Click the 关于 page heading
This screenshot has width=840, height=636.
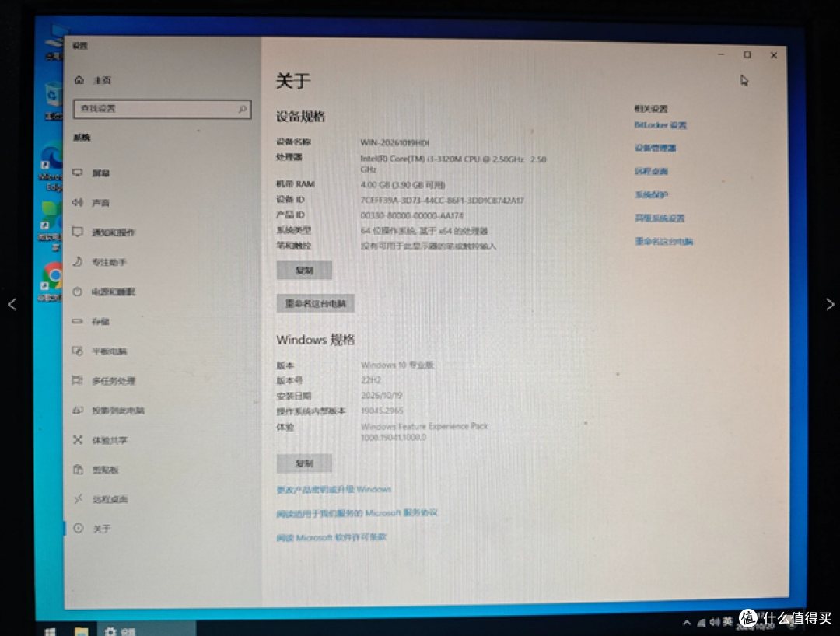(293, 81)
